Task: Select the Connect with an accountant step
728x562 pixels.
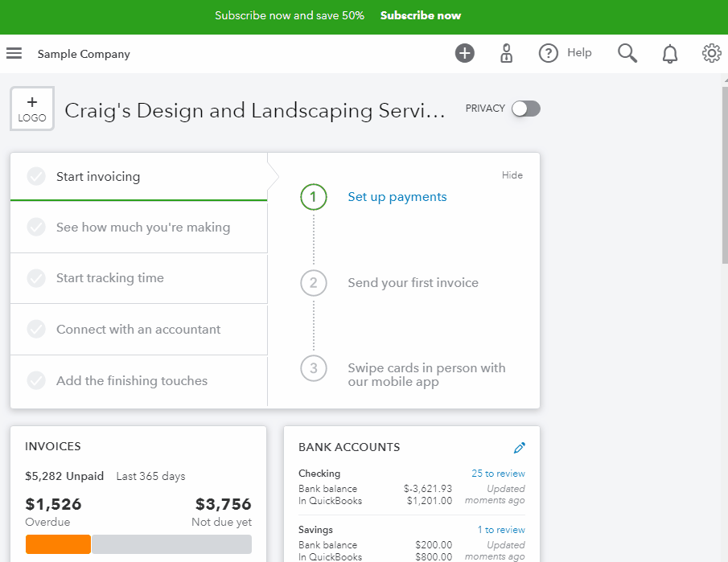Action: (138, 330)
